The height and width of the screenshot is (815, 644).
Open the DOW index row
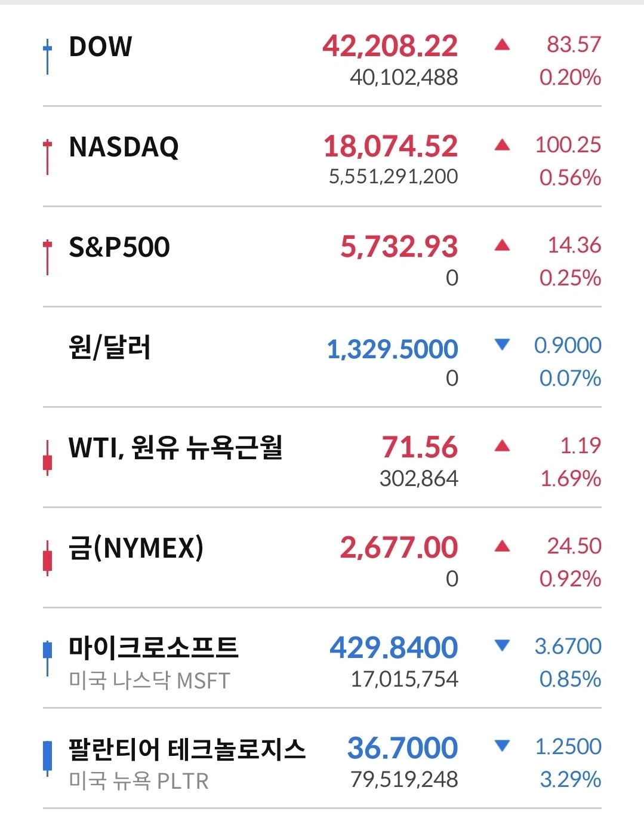click(x=322, y=56)
